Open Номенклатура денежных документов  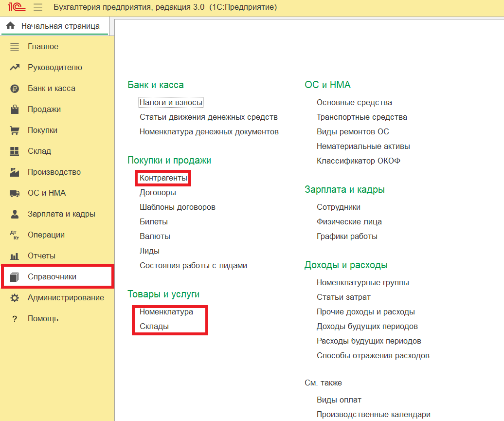click(x=209, y=132)
